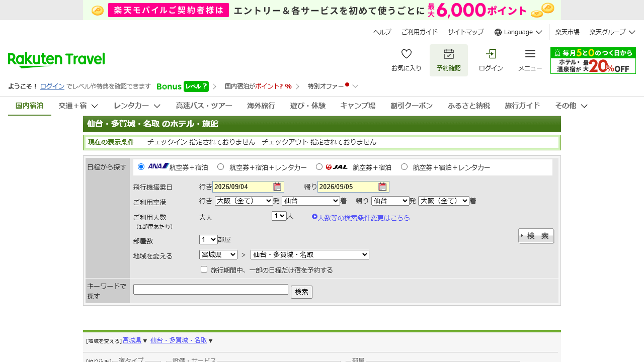Go to 海外旅行 tab
The image size is (644, 362).
point(261,106)
